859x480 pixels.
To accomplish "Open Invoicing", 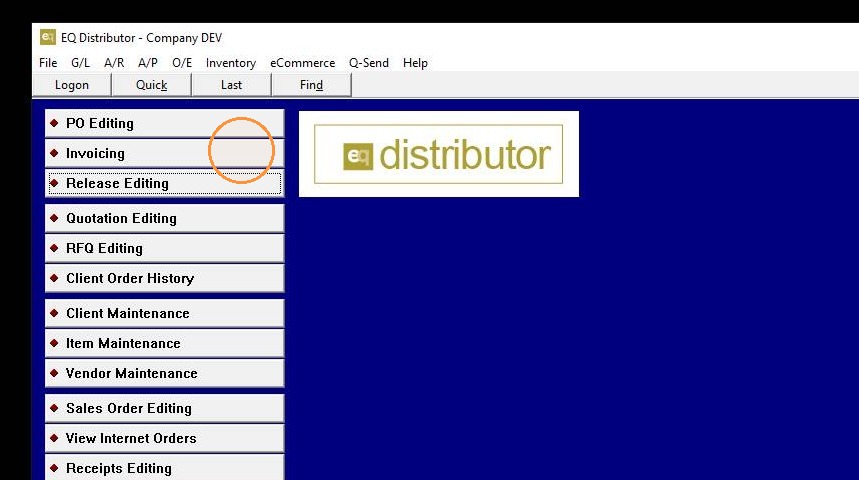I will [x=165, y=153].
